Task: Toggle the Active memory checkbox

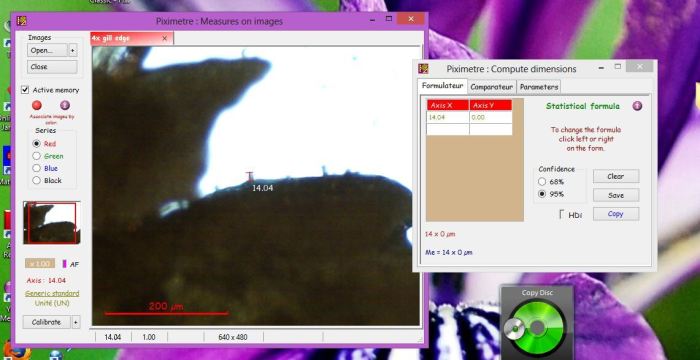Action: coord(25,90)
